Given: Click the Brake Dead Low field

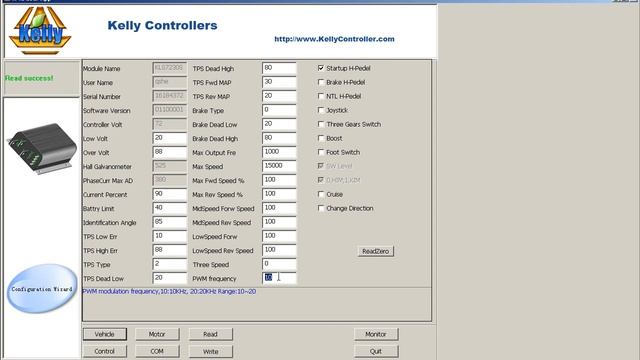Looking at the screenshot, I should [x=279, y=124].
